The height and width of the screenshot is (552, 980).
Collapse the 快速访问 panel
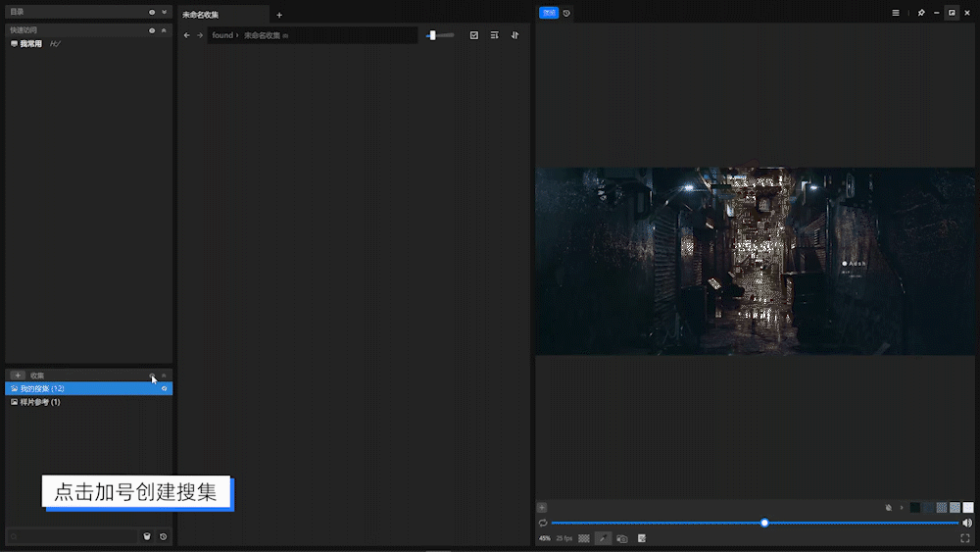[x=164, y=30]
